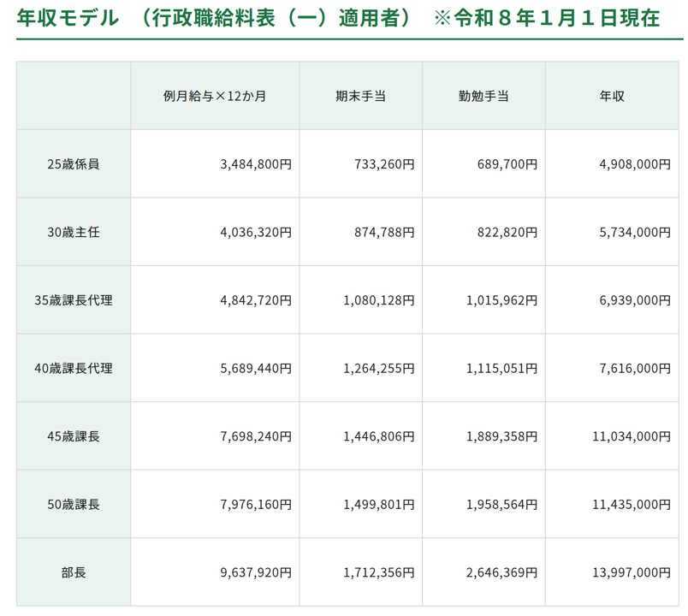688x616 pixels.
Task: Click the 25歳係員 row label
Action: tap(73, 163)
